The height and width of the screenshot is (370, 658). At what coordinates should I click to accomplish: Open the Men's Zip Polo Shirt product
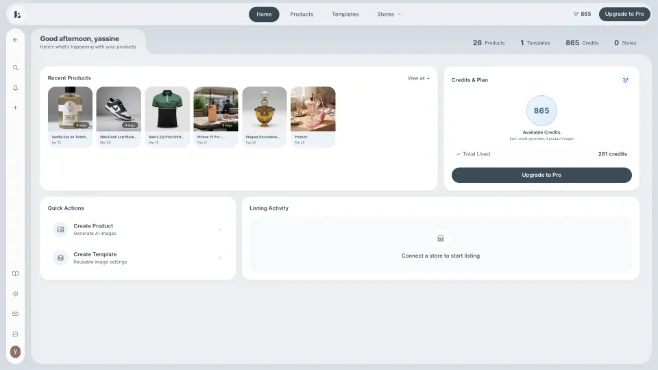click(167, 117)
